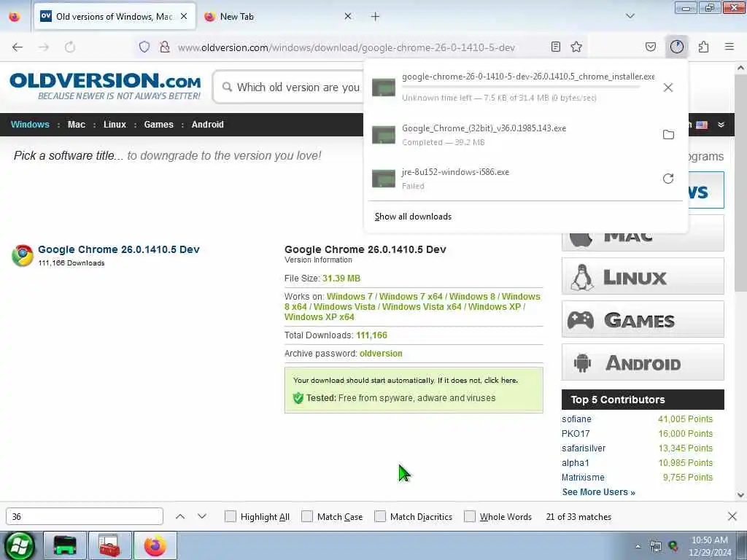Viewport: 747px width, 560px height.
Task: Click the URL address bar
Action: [x=346, y=47]
